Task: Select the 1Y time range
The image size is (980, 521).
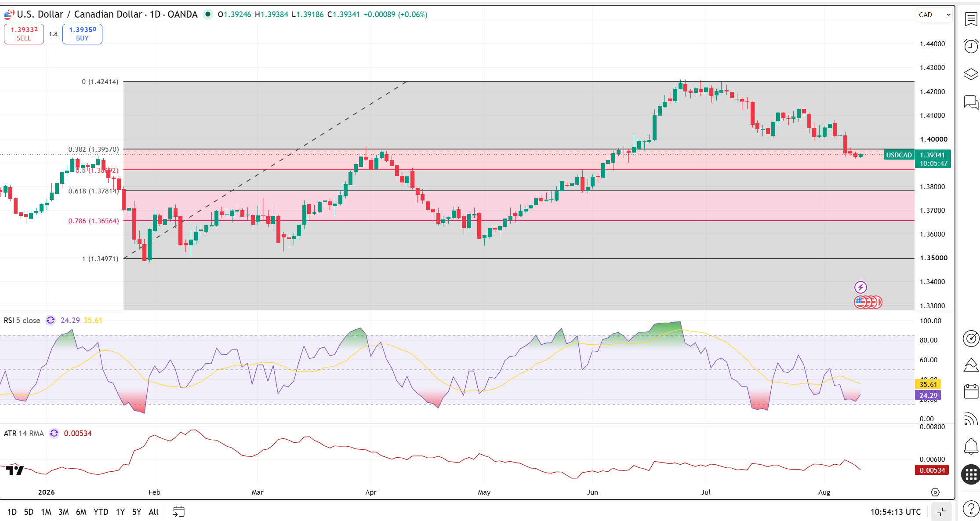Action: (120, 512)
